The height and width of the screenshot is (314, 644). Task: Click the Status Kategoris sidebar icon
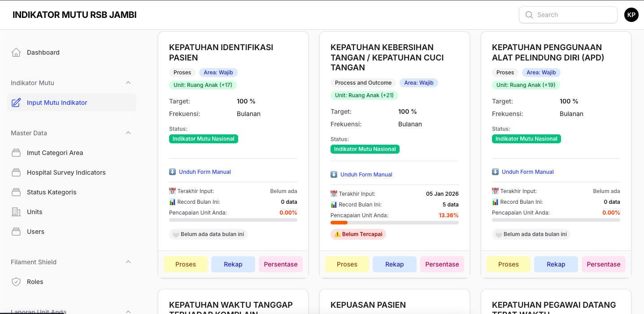tap(16, 192)
